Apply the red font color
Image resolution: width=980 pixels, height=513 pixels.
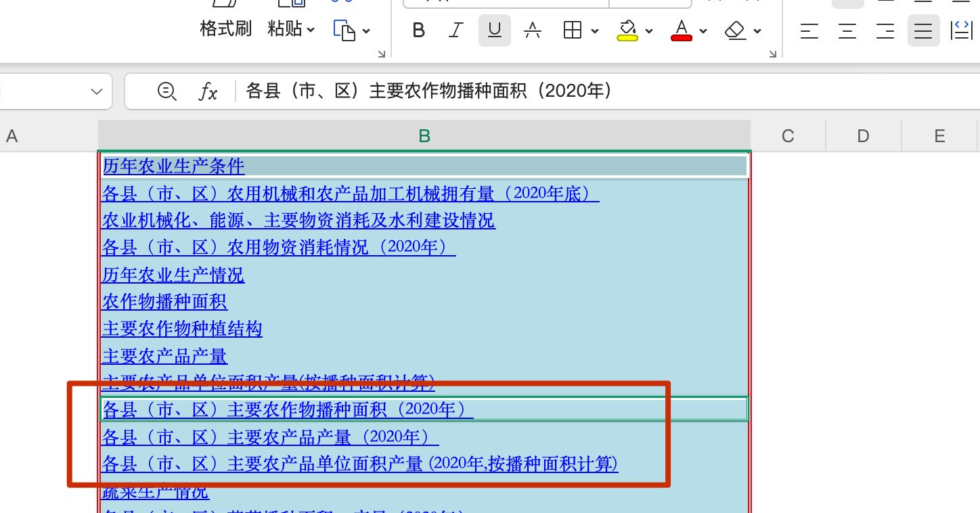click(682, 30)
